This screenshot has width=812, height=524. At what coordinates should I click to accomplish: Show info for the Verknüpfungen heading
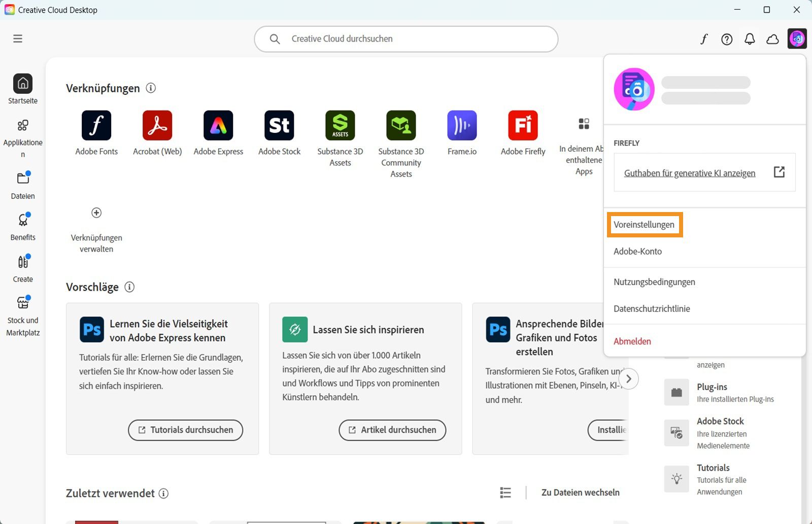151,88
